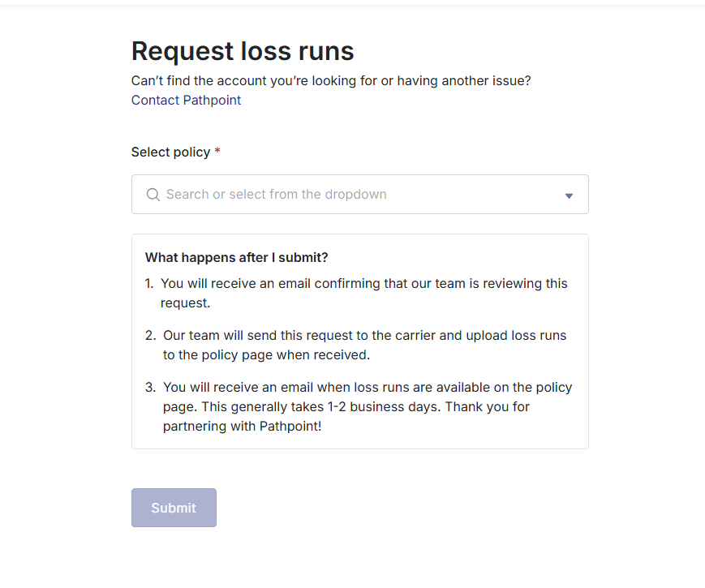The image size is (705, 588).
Task: Select step one about the confirmation email
Action: (x=363, y=284)
